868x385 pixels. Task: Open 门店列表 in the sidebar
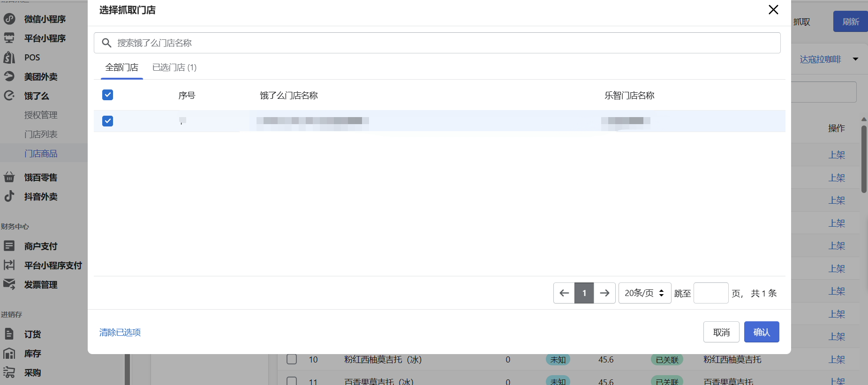[41, 134]
